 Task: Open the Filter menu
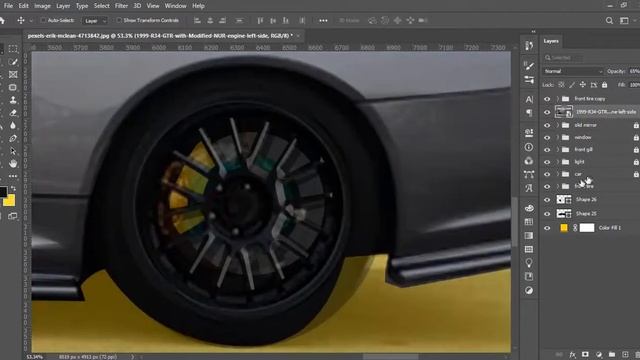(121, 6)
